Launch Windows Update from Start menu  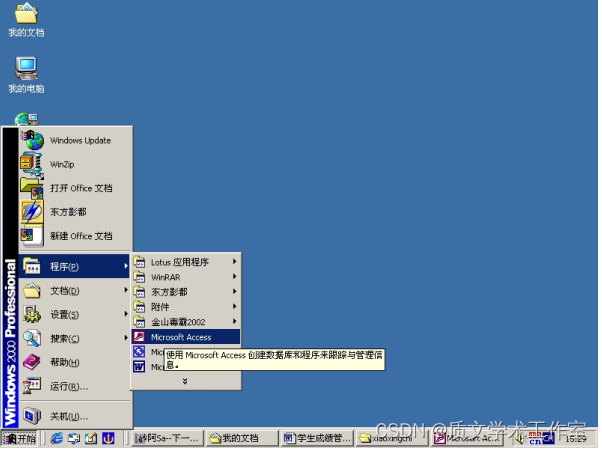tap(76, 141)
